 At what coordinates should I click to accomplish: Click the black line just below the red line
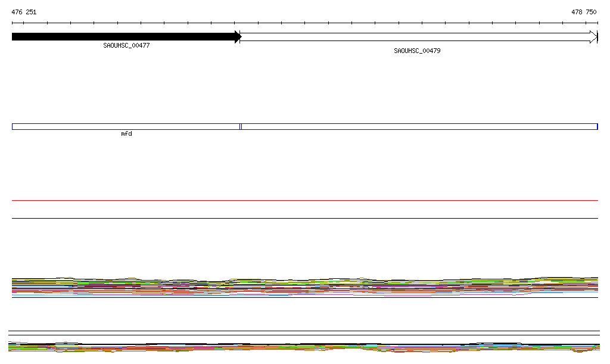pyautogui.click(x=305, y=218)
